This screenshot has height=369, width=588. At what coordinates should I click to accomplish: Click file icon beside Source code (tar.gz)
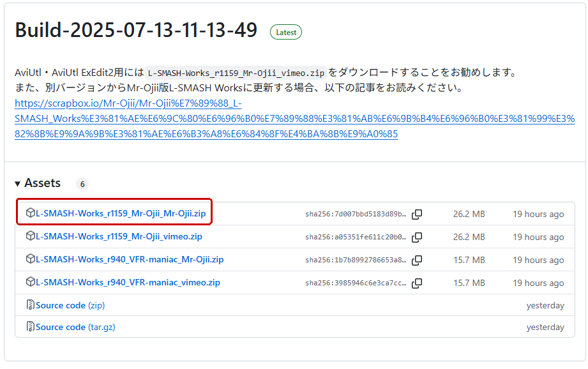[31, 326]
